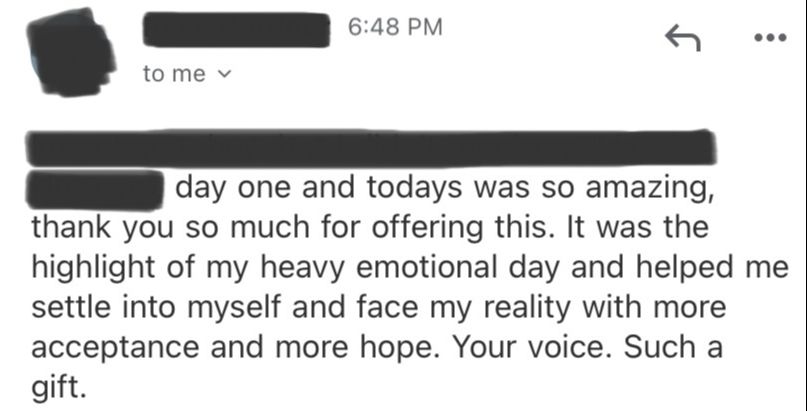Screen dimensions: 807x411
Task: Click the word "highlight" in the body
Action: coord(95,266)
